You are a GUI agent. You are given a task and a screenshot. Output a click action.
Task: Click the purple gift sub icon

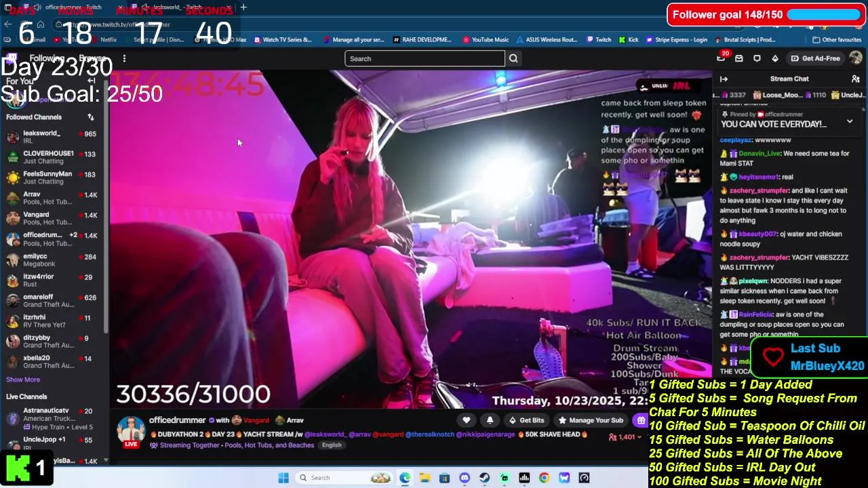(640, 420)
